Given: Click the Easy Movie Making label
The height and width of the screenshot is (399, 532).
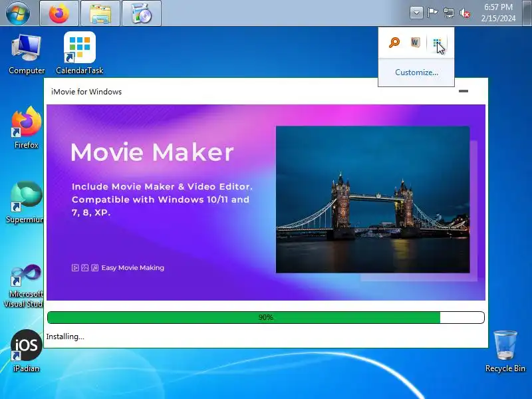Looking at the screenshot, I should (x=132, y=268).
